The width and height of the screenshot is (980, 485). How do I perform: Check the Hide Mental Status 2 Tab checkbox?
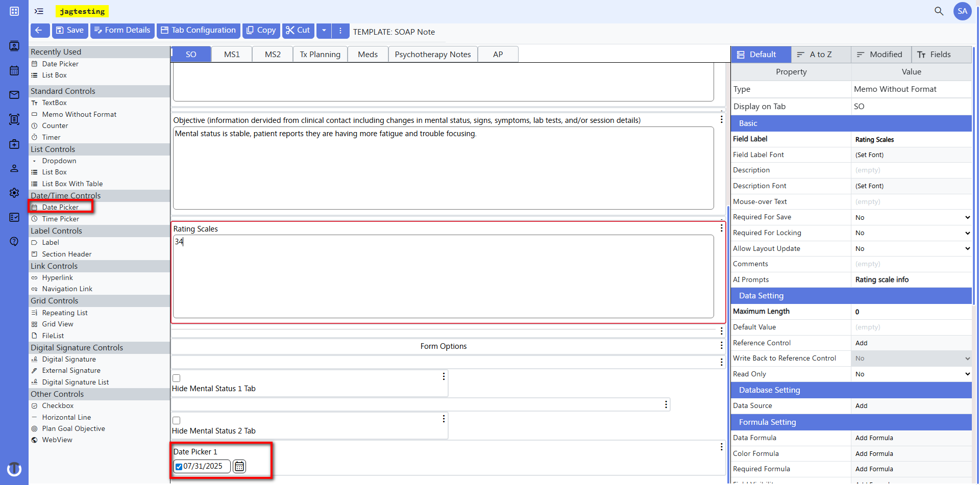point(176,420)
